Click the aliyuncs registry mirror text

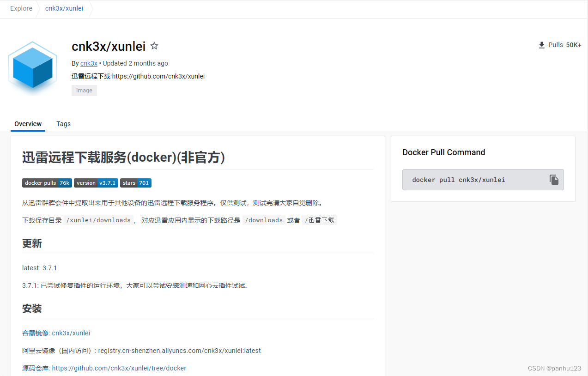pyautogui.click(x=141, y=351)
